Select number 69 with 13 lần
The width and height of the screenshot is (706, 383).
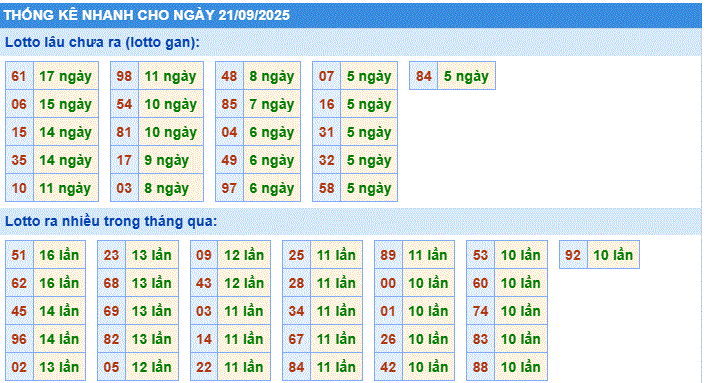pos(111,311)
